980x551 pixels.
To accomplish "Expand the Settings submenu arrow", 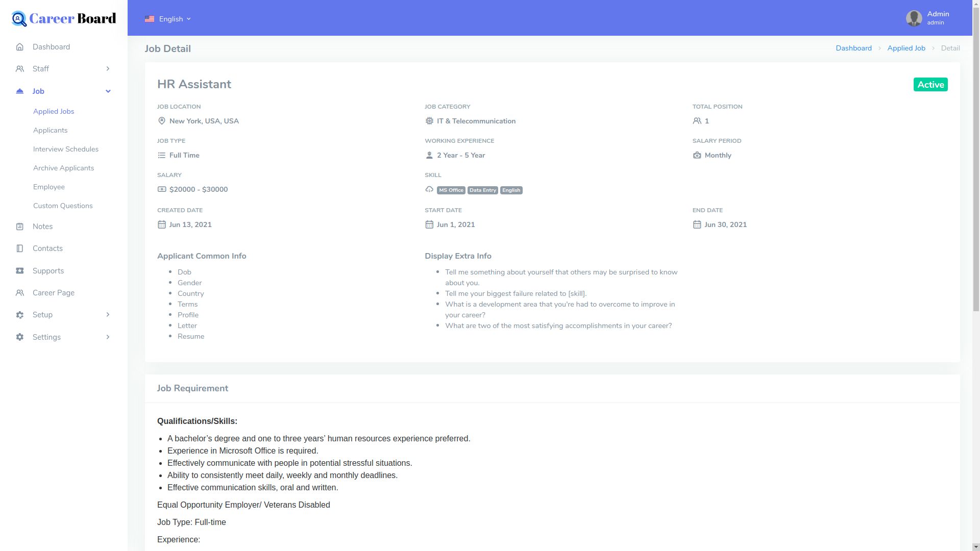I will 108,337.
